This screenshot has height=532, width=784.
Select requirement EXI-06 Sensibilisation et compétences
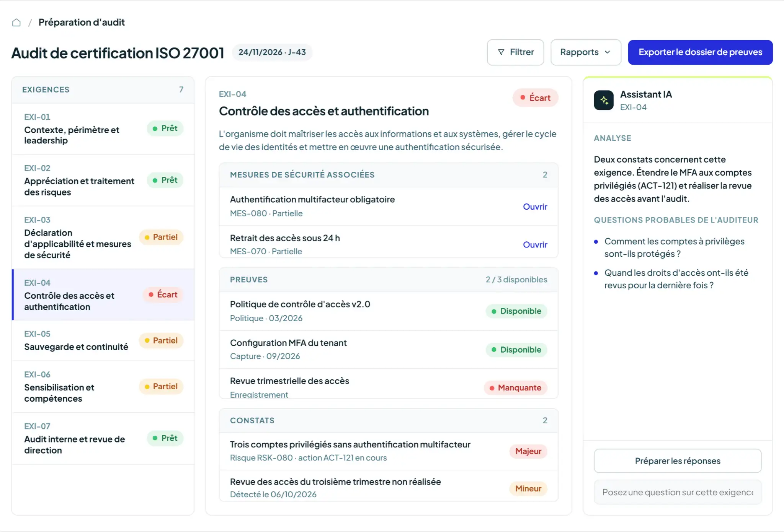[103, 387]
